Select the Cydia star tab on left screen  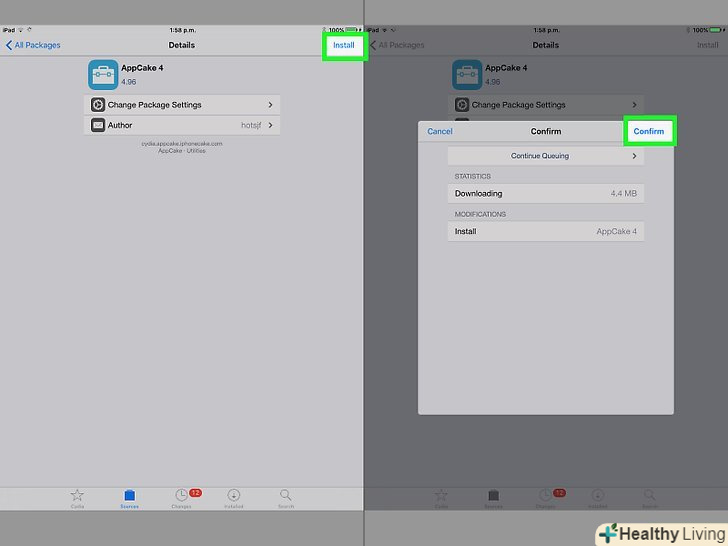tap(77, 499)
